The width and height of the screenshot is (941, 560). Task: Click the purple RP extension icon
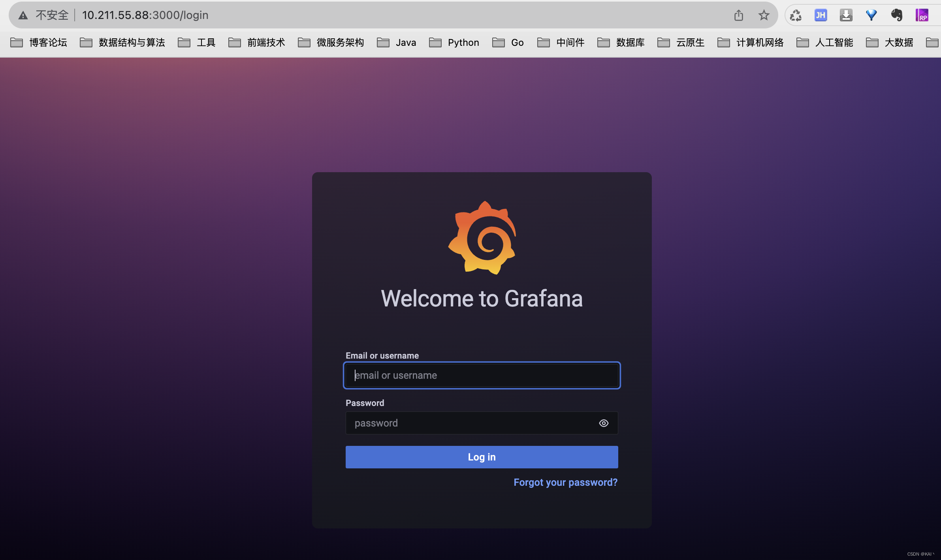922,15
